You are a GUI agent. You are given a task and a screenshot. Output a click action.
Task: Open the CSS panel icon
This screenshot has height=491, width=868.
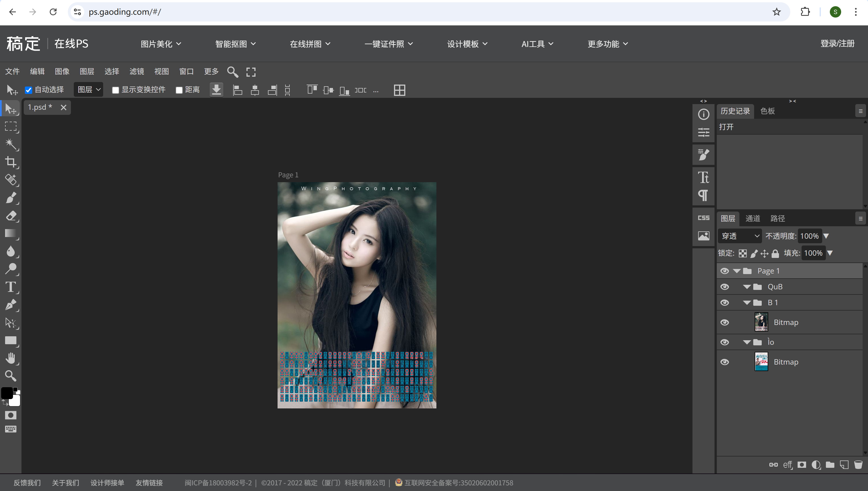[703, 218]
